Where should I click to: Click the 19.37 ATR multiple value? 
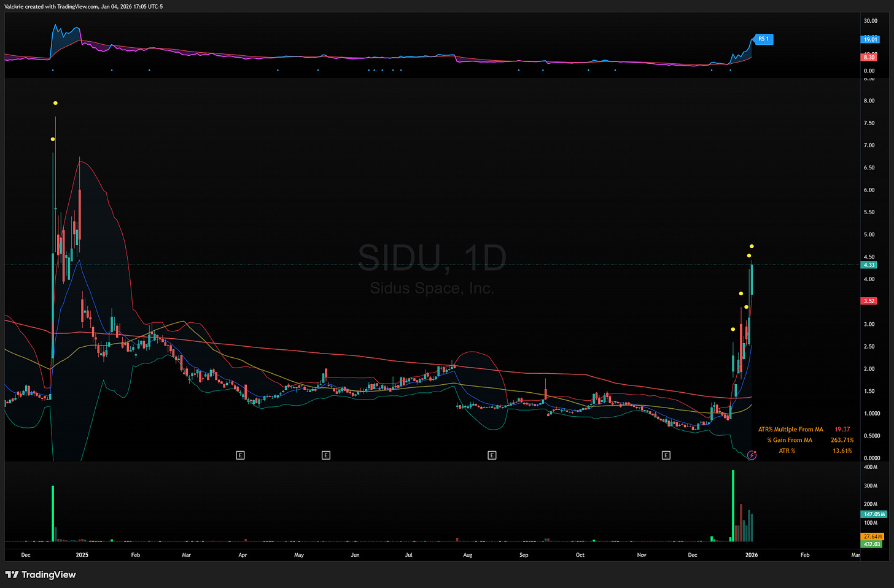click(x=842, y=430)
